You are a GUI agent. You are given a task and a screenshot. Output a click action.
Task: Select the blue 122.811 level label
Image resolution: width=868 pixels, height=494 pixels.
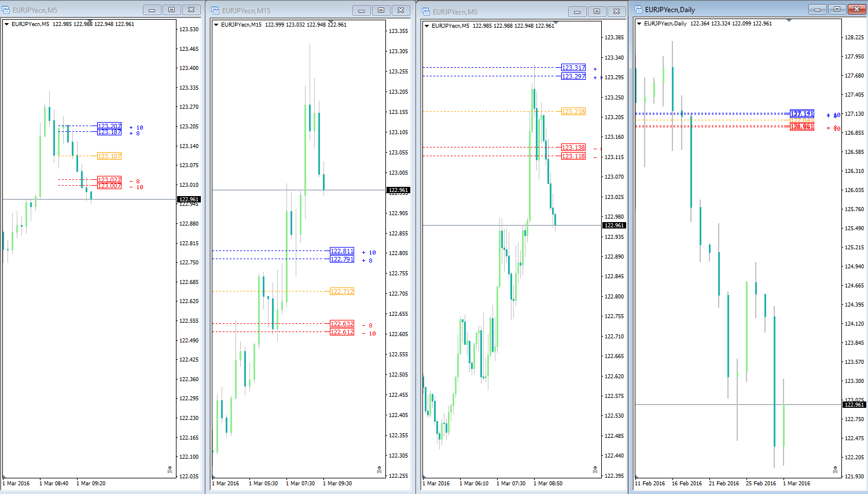[342, 251]
